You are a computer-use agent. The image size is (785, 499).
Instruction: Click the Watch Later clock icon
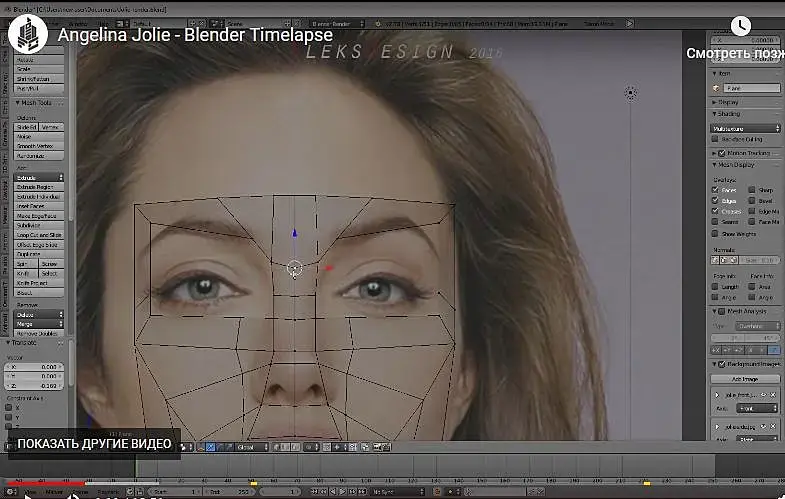click(740, 26)
